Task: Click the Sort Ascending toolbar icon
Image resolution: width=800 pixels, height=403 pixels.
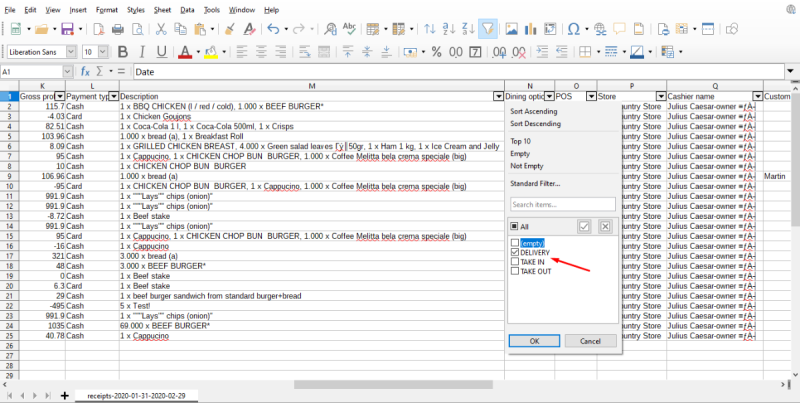Action: click(448, 29)
